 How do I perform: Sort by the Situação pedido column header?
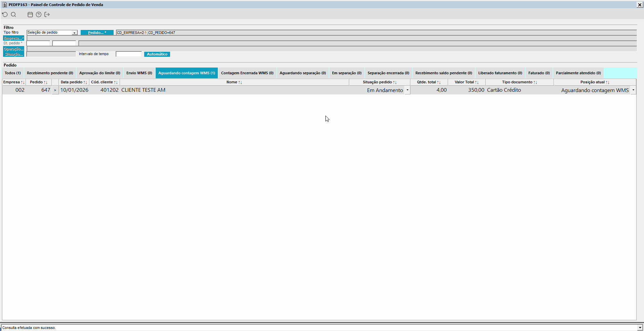(x=380, y=82)
